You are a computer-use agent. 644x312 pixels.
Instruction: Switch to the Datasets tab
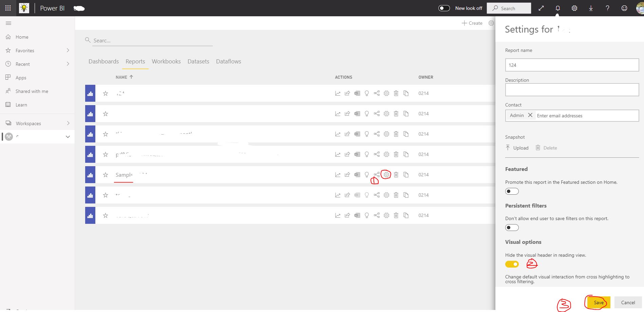tap(198, 61)
